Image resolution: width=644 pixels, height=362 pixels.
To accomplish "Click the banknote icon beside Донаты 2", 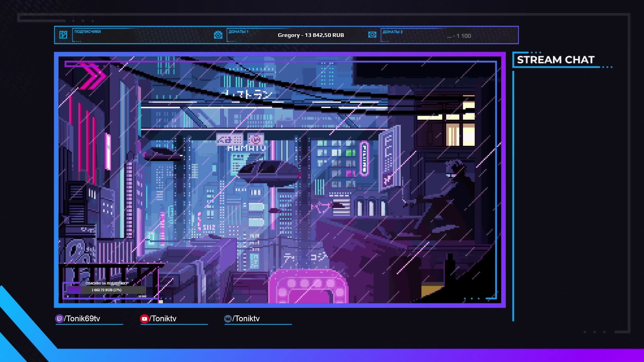I will [372, 35].
